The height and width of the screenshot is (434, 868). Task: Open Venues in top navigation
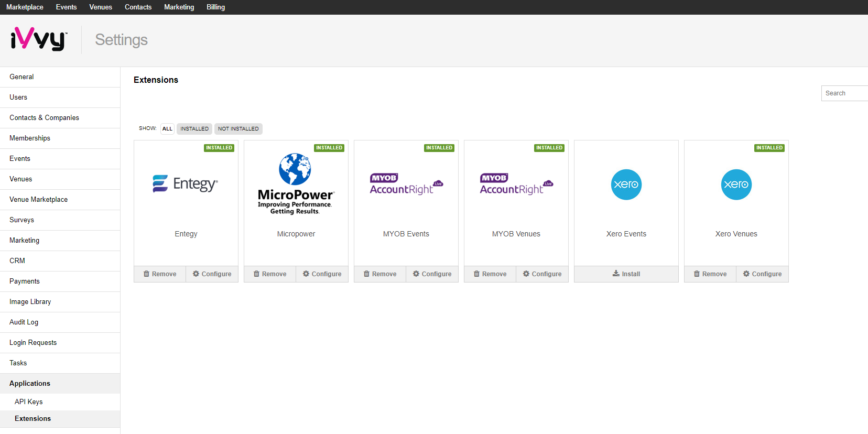click(x=101, y=7)
